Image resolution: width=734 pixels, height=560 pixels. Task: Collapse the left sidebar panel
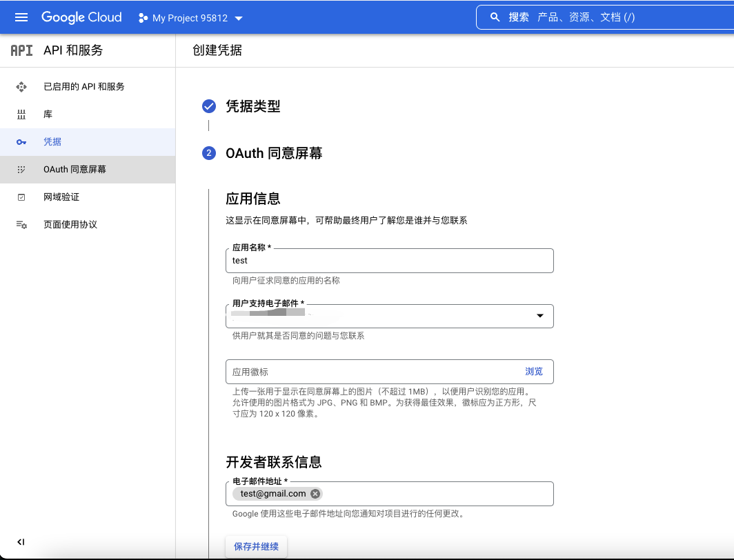pos(21,542)
